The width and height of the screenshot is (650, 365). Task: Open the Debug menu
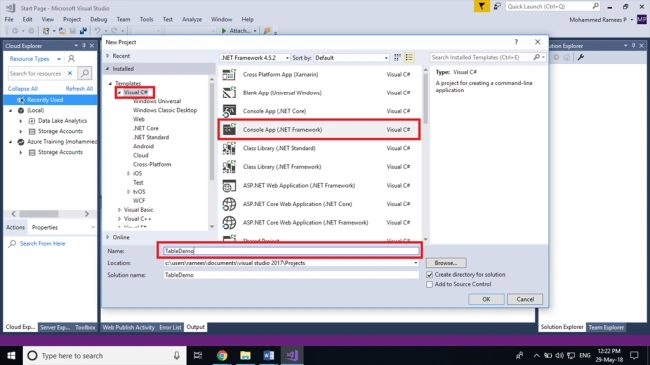(x=98, y=19)
